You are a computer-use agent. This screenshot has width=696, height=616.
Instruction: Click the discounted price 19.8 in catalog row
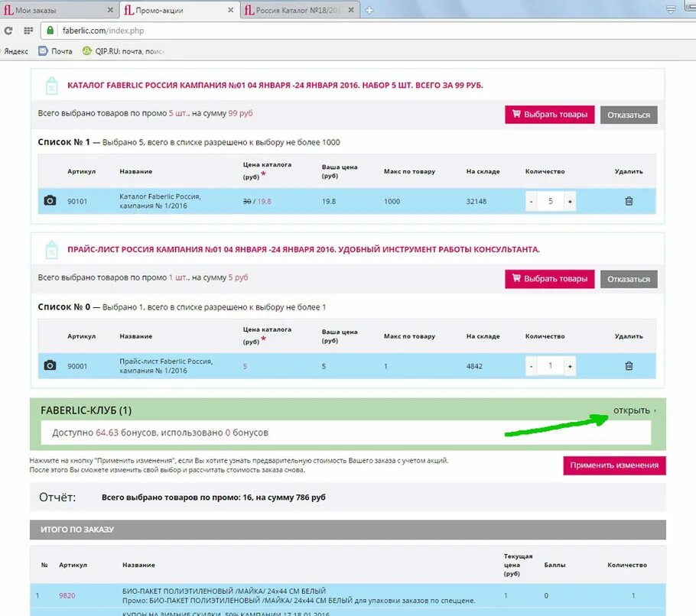tap(264, 201)
